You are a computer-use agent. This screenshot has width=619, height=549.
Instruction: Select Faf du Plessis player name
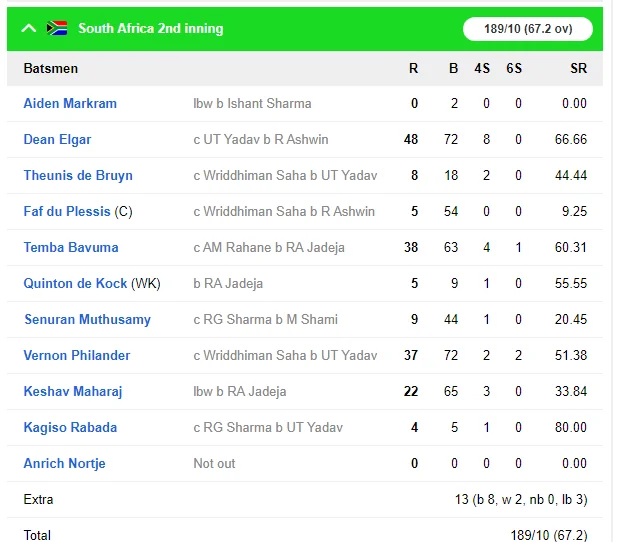click(x=67, y=211)
